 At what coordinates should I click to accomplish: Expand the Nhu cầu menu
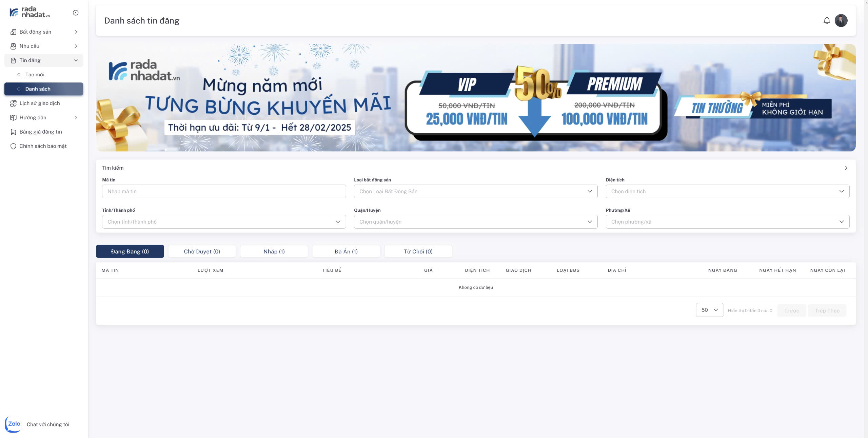tap(44, 46)
